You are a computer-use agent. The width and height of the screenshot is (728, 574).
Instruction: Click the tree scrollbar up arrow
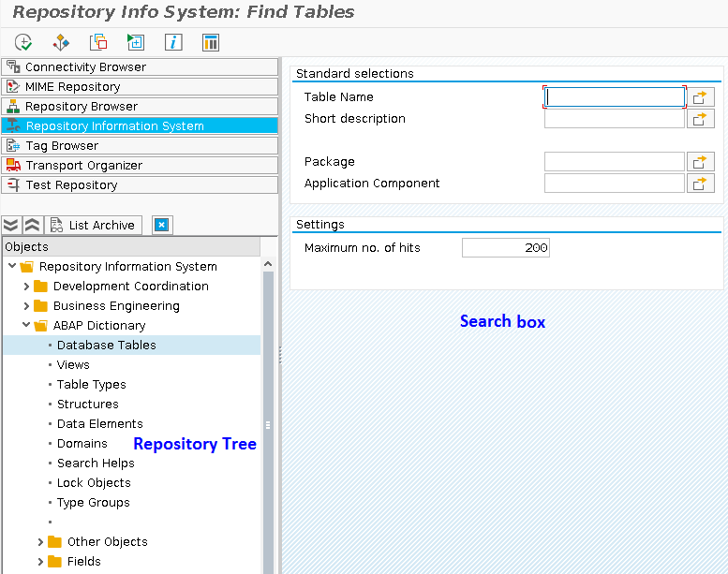[268, 264]
